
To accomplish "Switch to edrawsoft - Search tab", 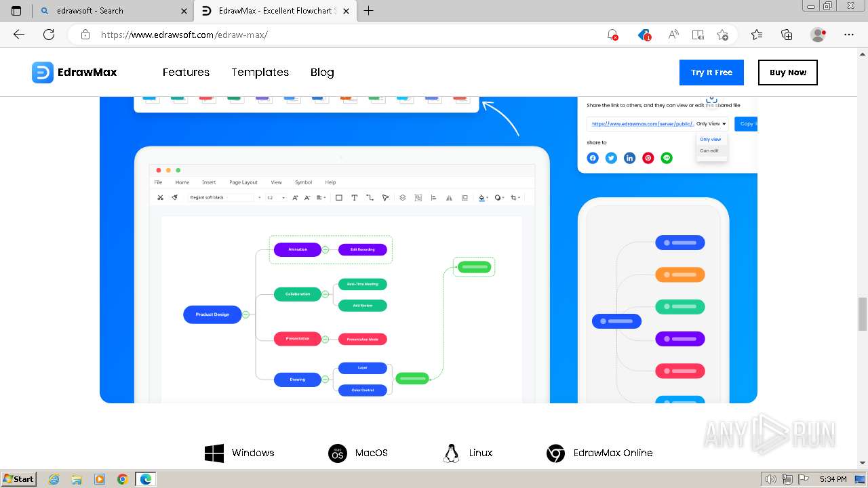I will click(112, 11).
